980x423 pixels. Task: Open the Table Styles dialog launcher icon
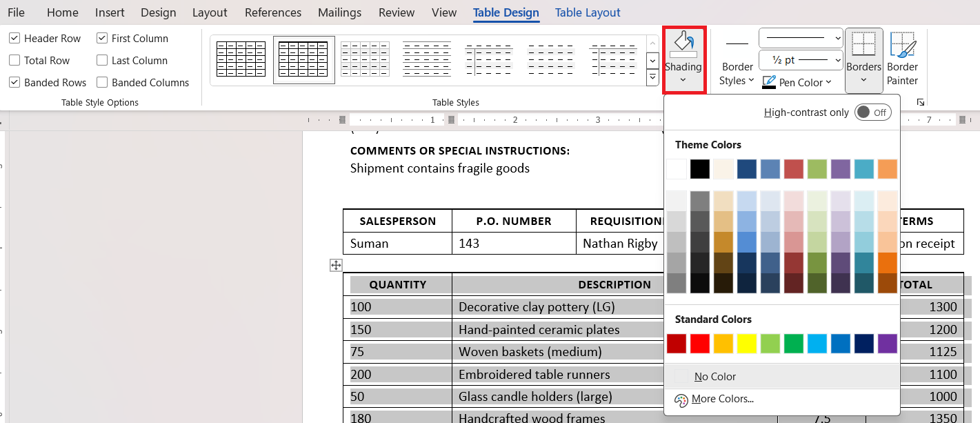click(920, 102)
